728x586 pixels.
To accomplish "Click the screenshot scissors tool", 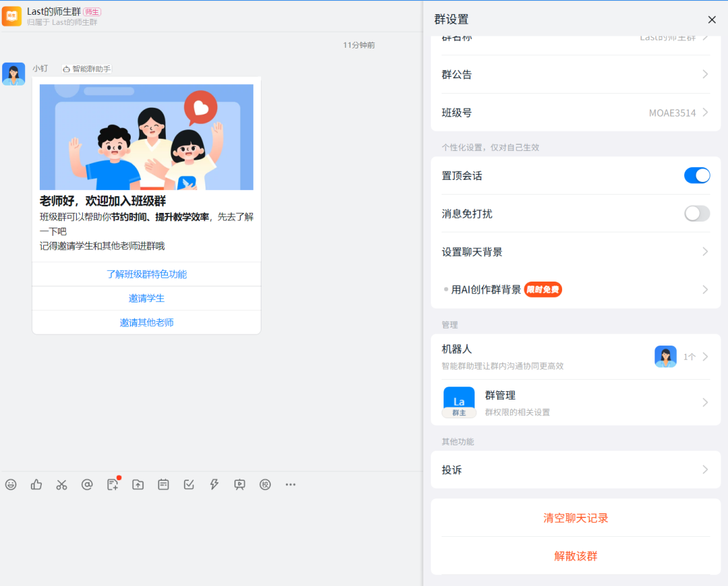I will coord(61,484).
